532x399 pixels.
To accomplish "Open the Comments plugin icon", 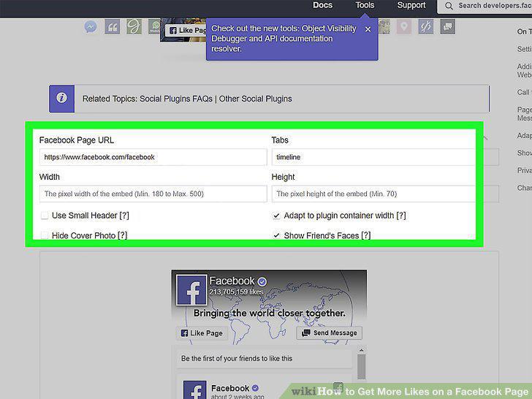I will (447, 27).
